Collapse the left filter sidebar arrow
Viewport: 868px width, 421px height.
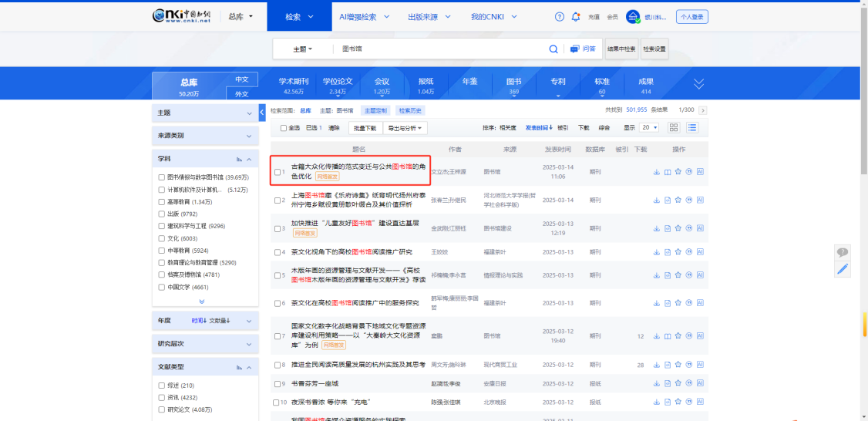click(262, 113)
